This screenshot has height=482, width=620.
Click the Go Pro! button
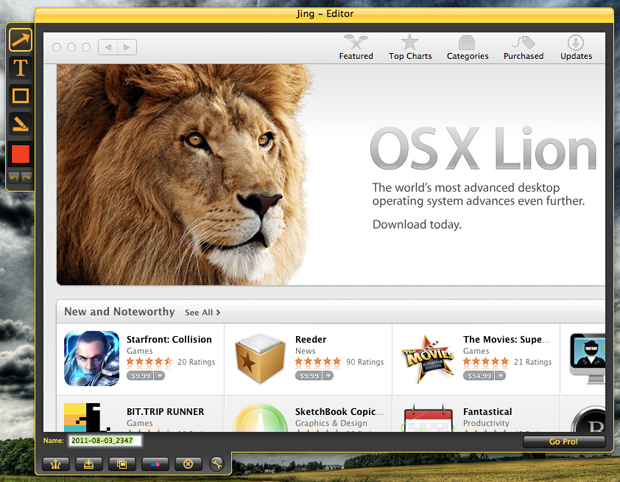564,442
